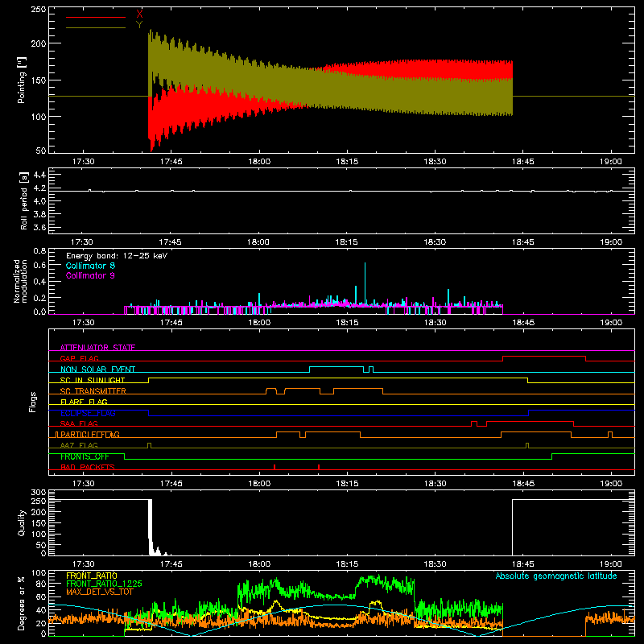The image size is (644, 644).
Task: Click the first red BAD_PACKETS tick mark
Action: (275, 467)
